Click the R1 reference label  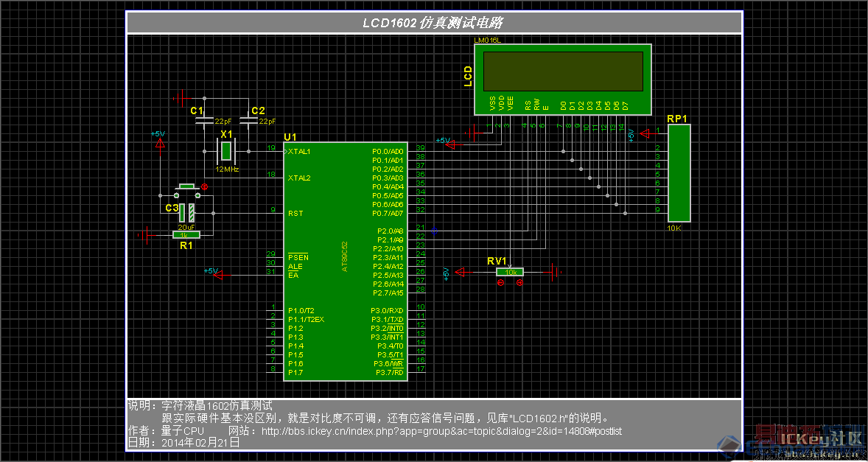click(186, 245)
